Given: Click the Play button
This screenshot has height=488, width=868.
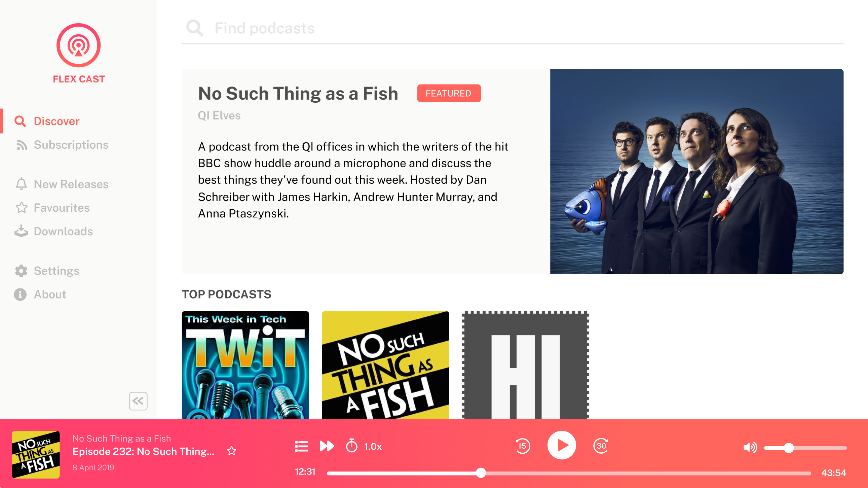Looking at the screenshot, I should click(x=562, y=445).
